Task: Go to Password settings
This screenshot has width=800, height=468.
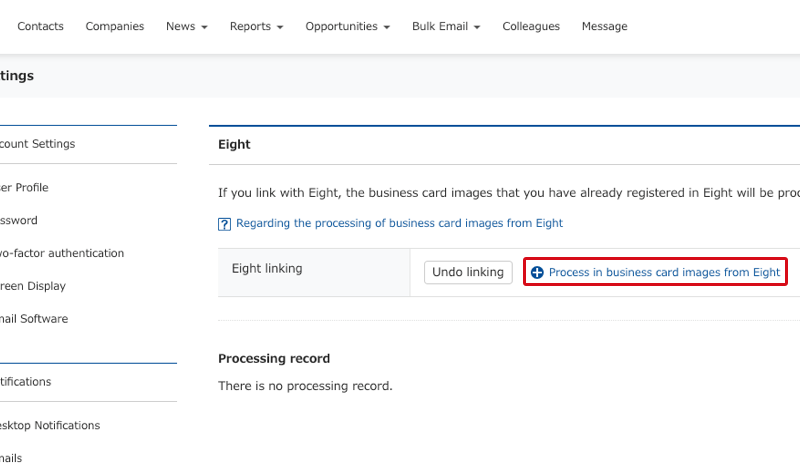Action: click(18, 220)
